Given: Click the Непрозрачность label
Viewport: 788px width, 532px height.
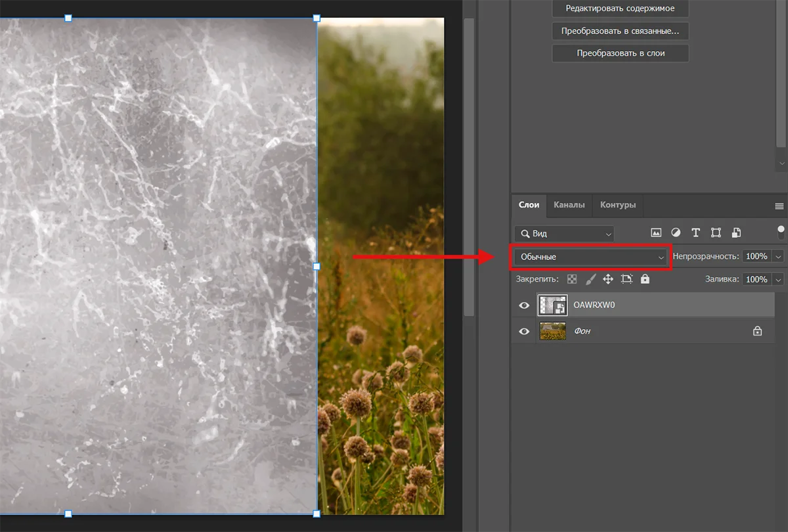Looking at the screenshot, I should coord(706,256).
